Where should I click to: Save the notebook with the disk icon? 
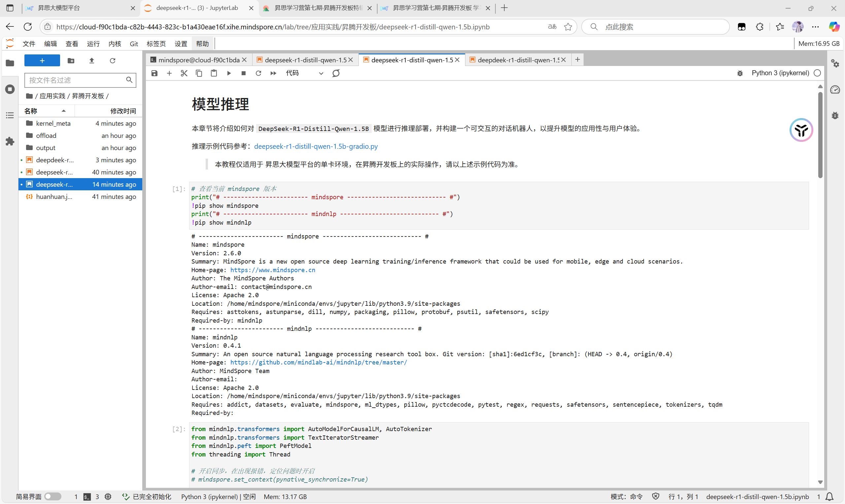(154, 73)
